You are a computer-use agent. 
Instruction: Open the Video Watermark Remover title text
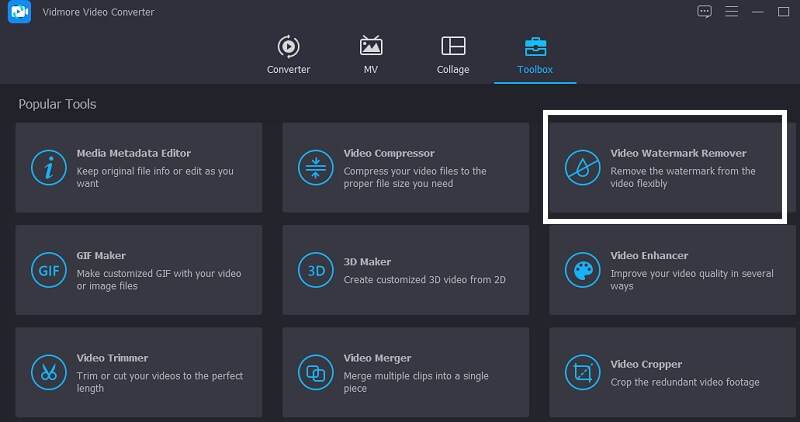tap(678, 154)
